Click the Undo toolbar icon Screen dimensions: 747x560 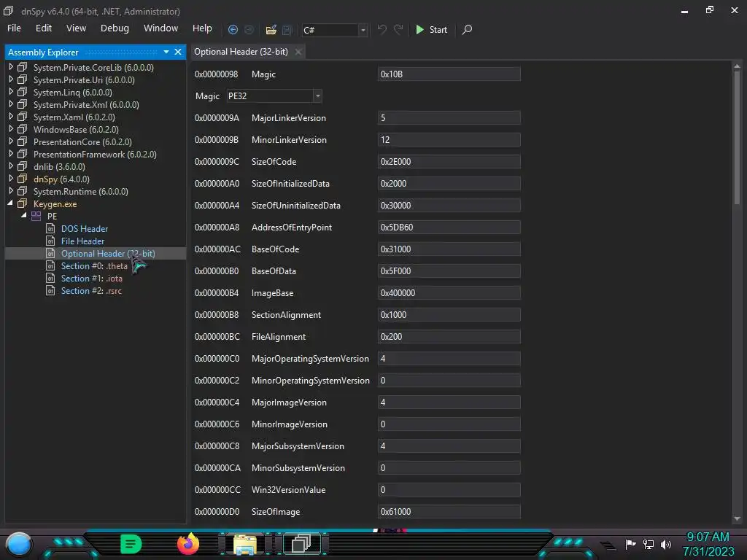tap(382, 29)
